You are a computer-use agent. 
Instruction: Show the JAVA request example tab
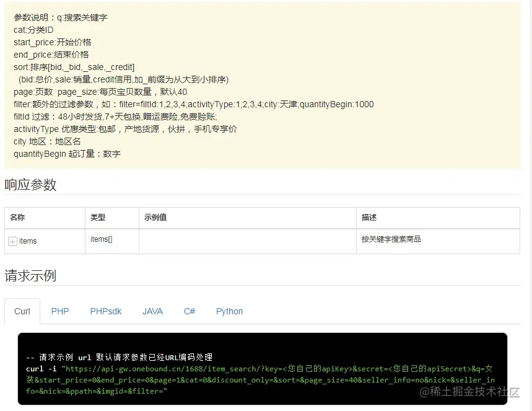tap(153, 311)
